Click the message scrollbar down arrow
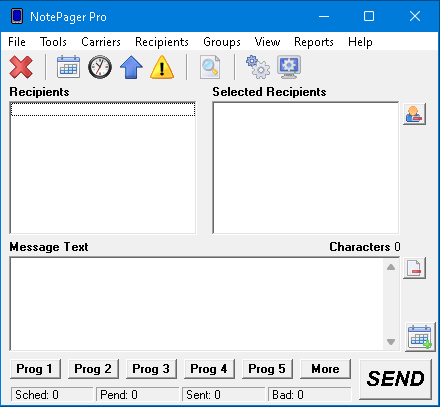440x407 pixels. (x=391, y=342)
